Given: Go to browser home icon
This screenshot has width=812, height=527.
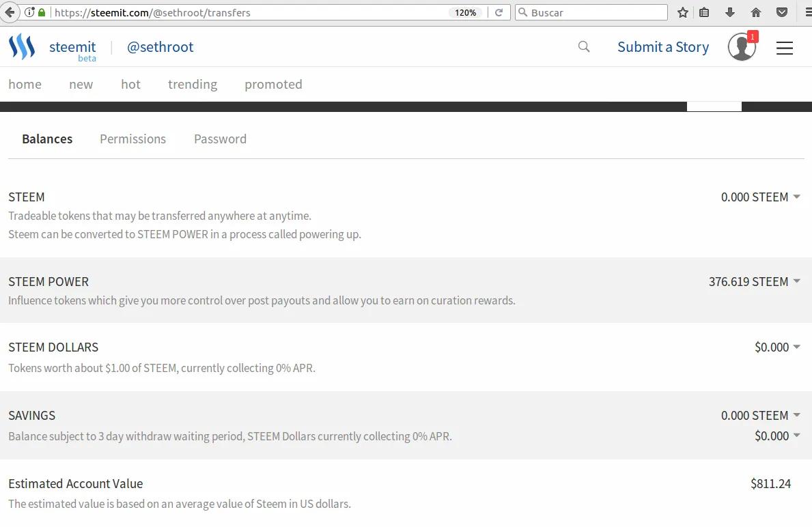Looking at the screenshot, I should [x=756, y=12].
